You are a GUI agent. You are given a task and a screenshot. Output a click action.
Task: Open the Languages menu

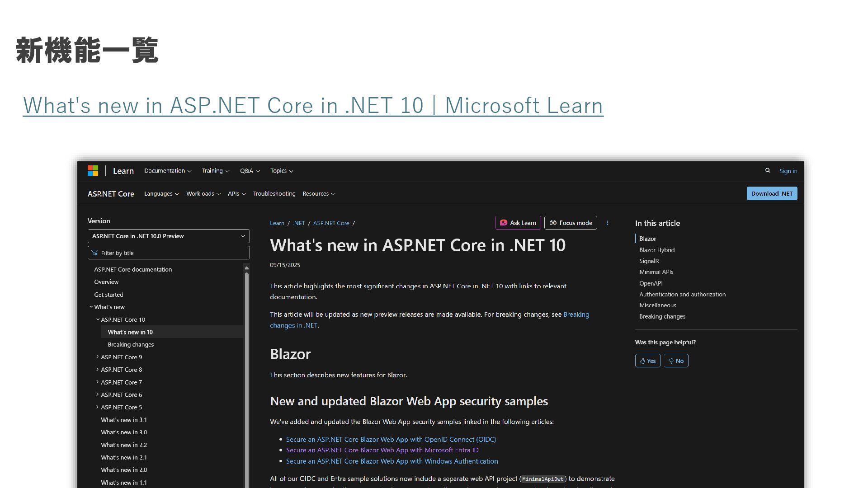[161, 194]
